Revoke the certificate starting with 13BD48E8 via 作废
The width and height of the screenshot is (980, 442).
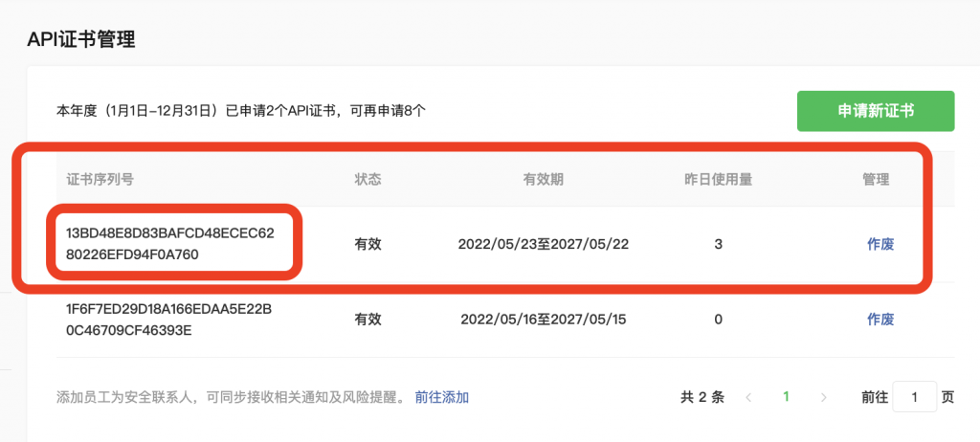880,244
